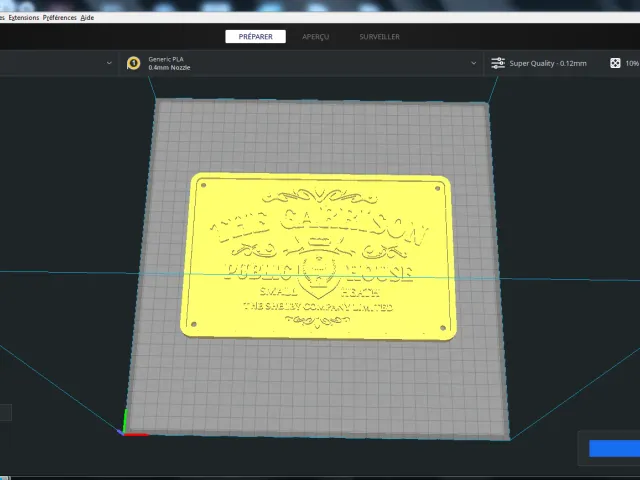Click the blue slice button
Viewport: 640px width, 480px height.
(614, 448)
